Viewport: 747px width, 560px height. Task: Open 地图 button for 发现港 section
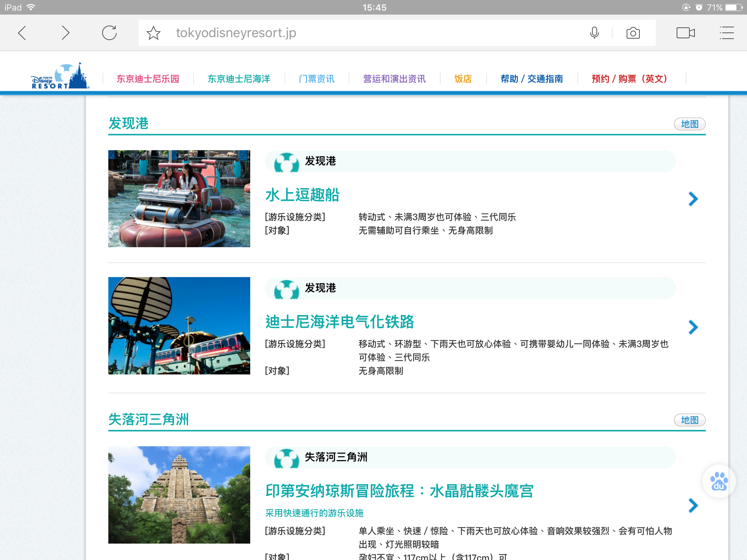point(689,124)
